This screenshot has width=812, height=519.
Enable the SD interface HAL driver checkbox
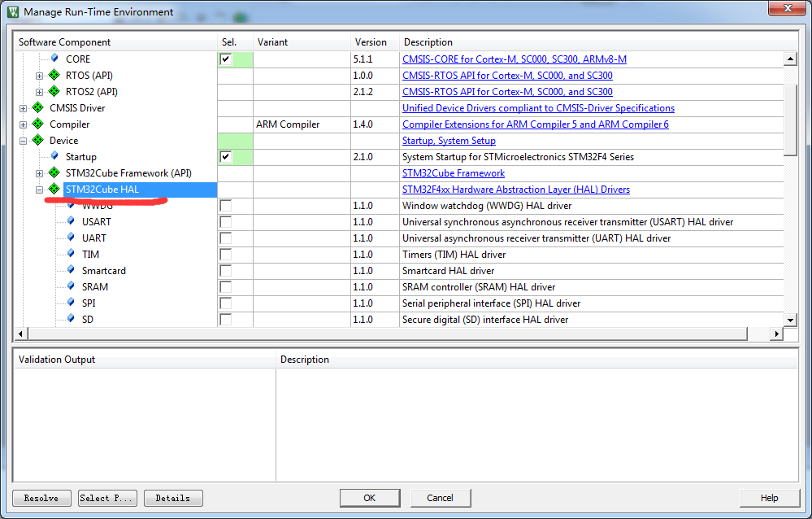click(x=226, y=320)
